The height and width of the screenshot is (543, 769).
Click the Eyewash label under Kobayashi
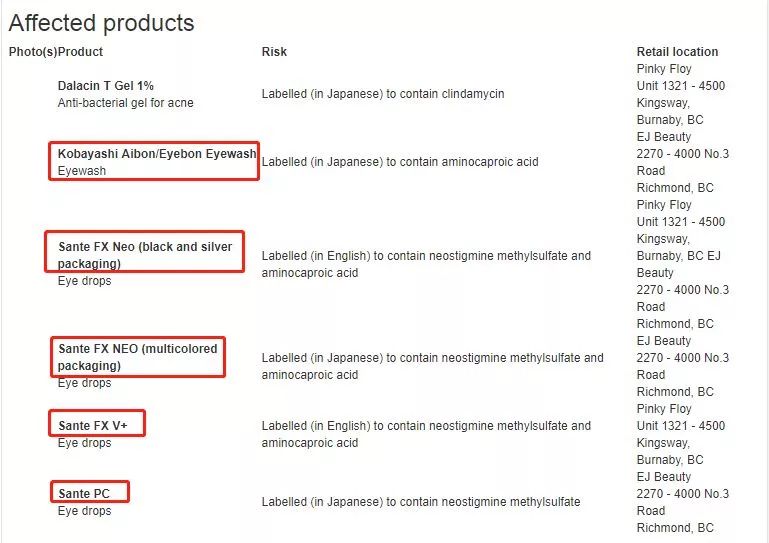click(x=82, y=171)
